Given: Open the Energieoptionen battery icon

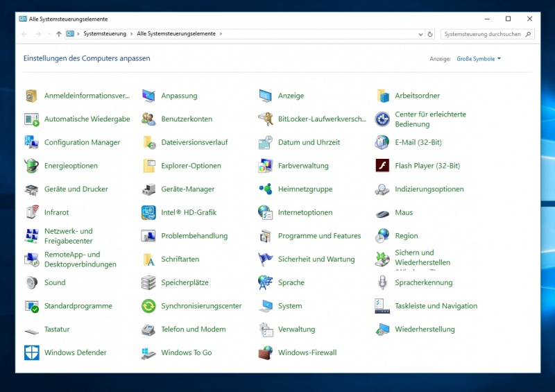Looking at the screenshot, I should point(31,166).
